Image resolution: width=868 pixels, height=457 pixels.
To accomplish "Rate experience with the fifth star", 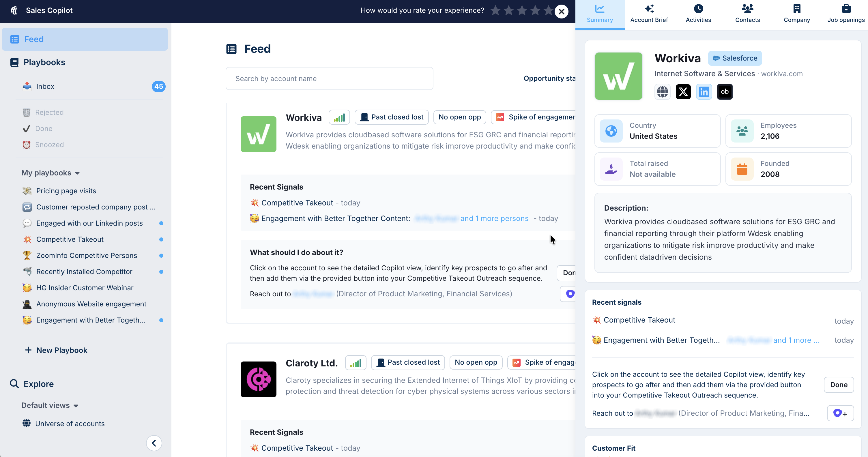I will tap(549, 10).
